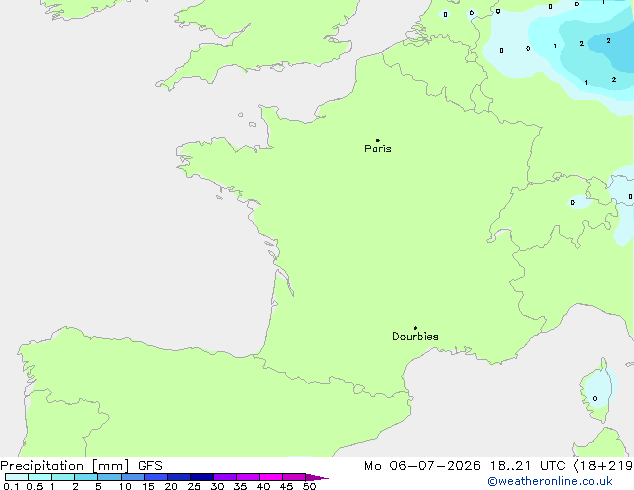Click the '20' legend scale label
Screen dimensions: 634x490
pos(171,486)
